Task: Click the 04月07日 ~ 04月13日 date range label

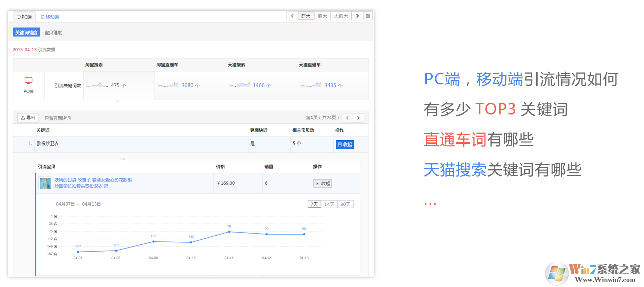Action: click(x=78, y=204)
